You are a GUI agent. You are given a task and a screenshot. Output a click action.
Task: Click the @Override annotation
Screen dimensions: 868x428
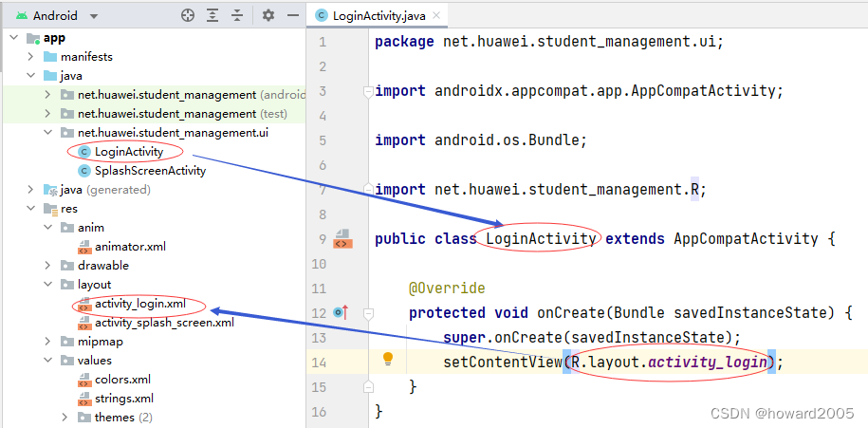coord(447,288)
